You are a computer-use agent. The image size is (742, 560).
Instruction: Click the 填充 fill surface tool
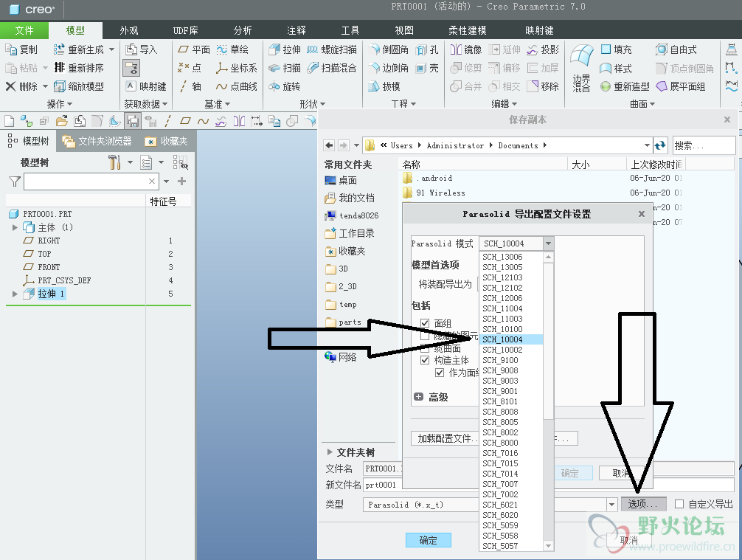(x=616, y=49)
